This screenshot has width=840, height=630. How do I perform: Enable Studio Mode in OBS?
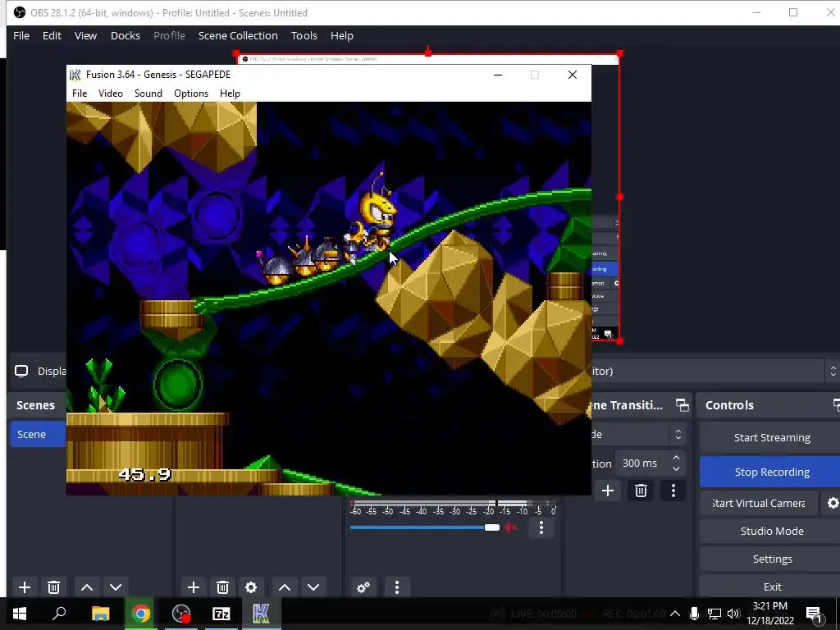point(772,531)
